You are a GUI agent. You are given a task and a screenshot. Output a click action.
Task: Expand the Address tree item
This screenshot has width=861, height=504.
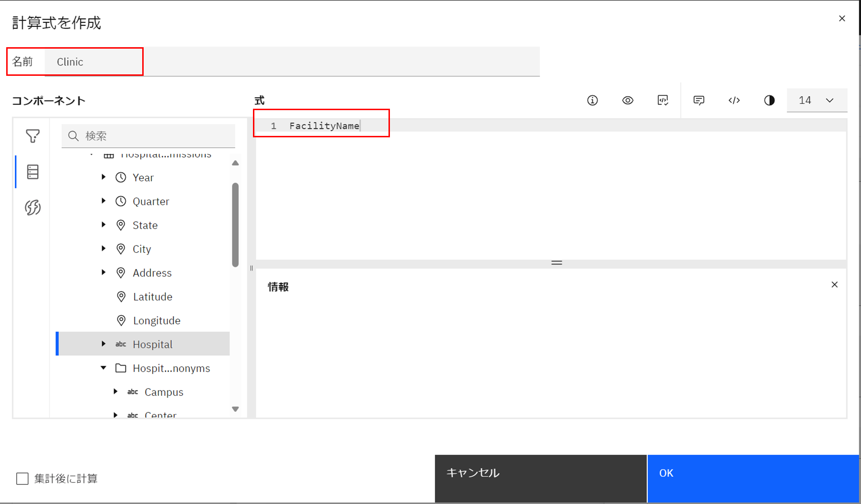(x=104, y=272)
